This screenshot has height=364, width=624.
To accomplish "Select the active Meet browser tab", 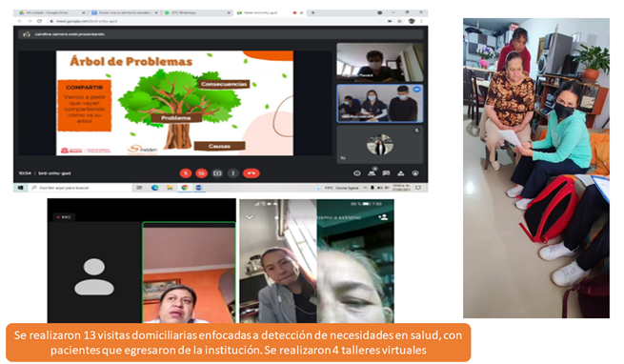I will 270,12.
